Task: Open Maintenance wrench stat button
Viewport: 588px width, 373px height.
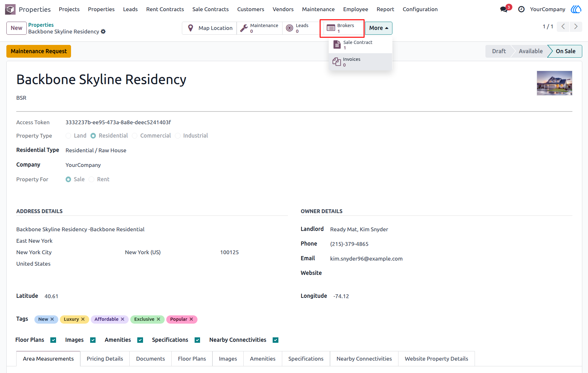Action: (x=260, y=28)
